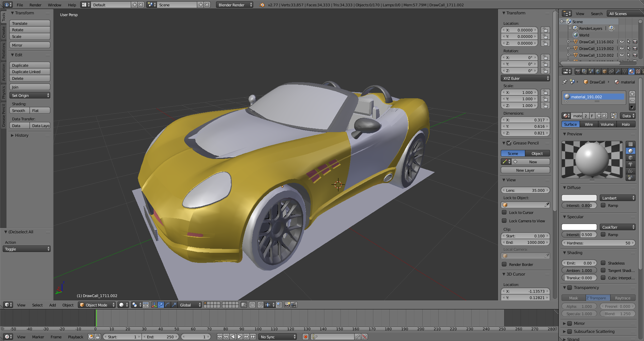Click the Duplicate Linked button
644x341 pixels.
click(30, 72)
